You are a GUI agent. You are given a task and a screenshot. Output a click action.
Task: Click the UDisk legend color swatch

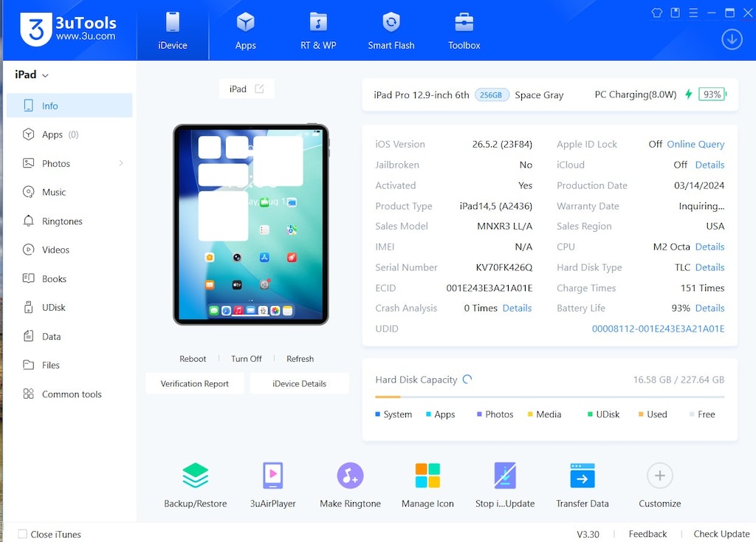click(590, 414)
